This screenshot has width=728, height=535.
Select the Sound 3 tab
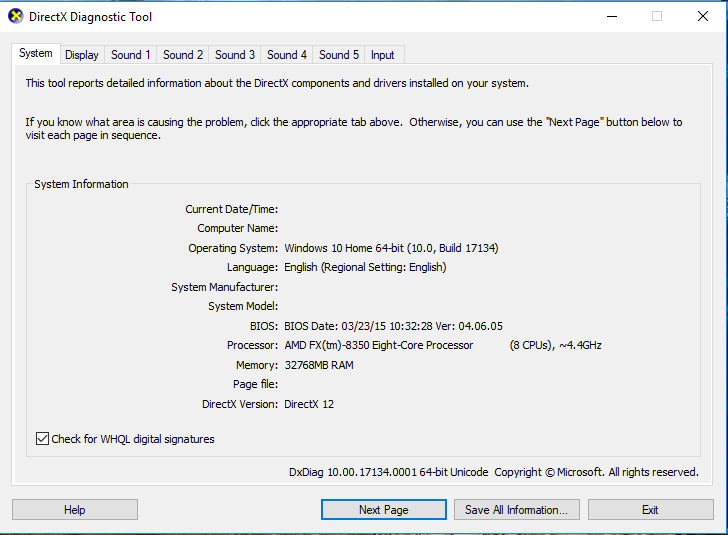click(235, 55)
